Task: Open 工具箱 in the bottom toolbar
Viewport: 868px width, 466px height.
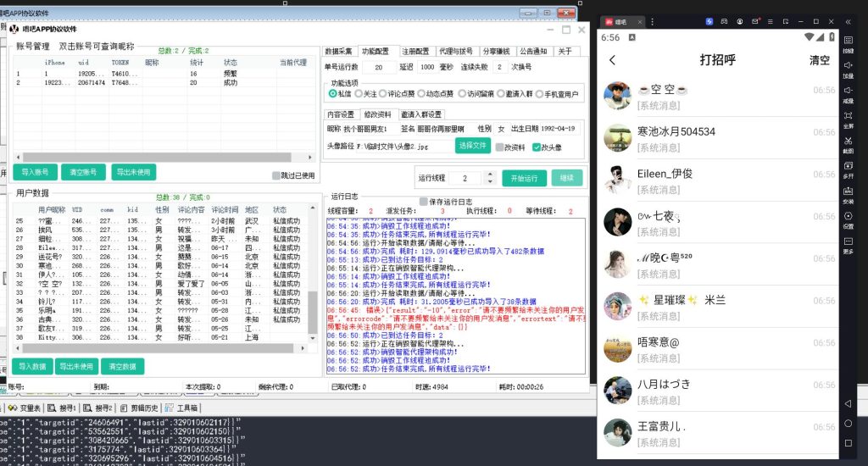Action: [181, 408]
